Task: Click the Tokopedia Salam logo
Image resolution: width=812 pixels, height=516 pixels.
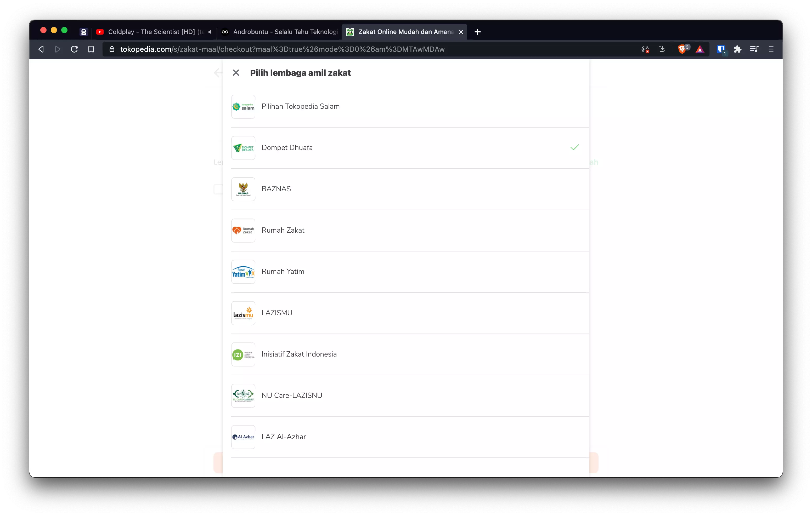Action: pos(243,106)
